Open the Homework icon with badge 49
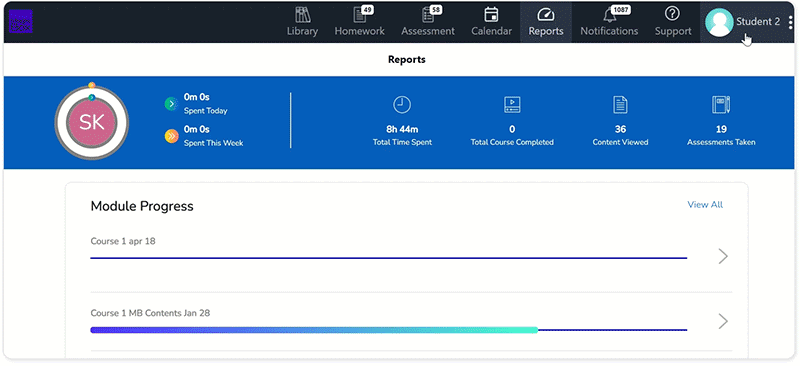 (x=360, y=15)
